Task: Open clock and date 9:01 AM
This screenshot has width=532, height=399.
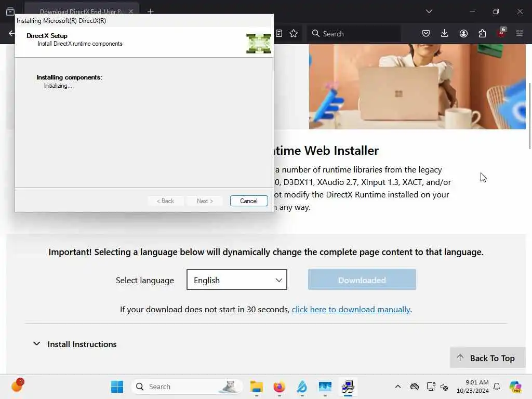Action: (x=472, y=387)
